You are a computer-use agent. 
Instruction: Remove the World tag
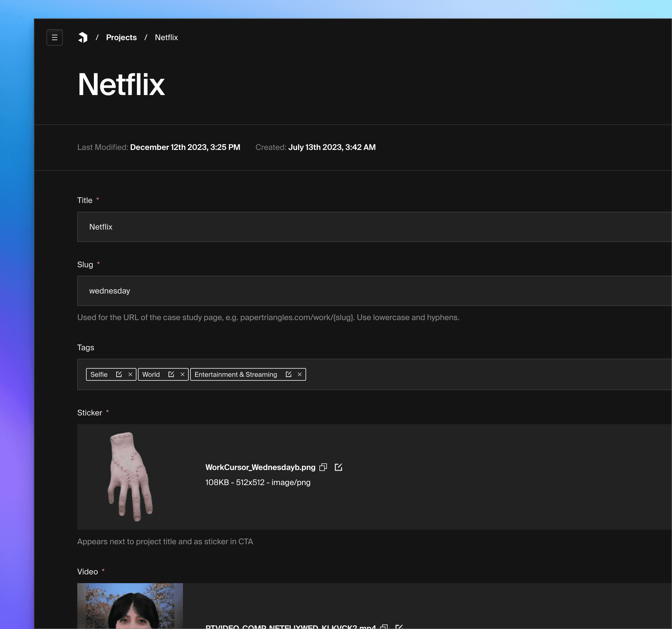183,374
